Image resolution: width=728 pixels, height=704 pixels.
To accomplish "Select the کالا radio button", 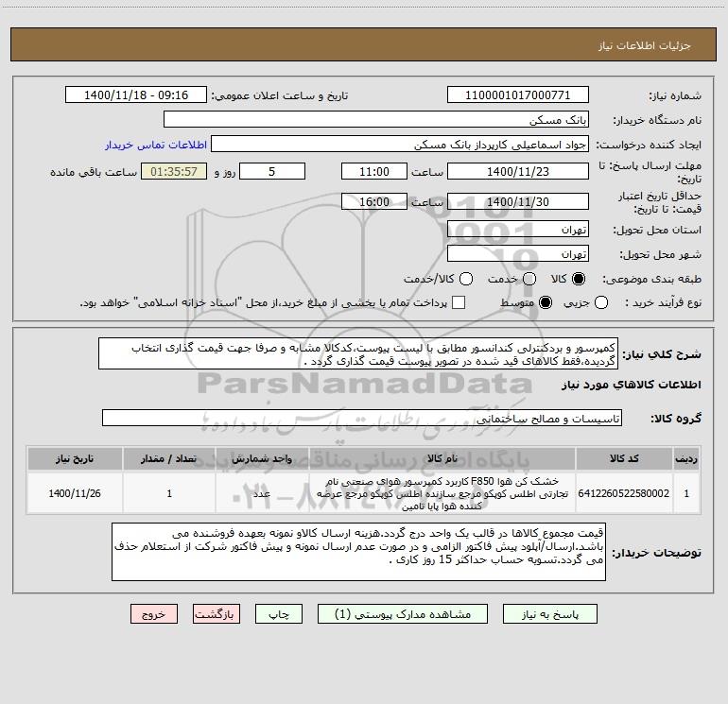I will pyautogui.click(x=579, y=279).
